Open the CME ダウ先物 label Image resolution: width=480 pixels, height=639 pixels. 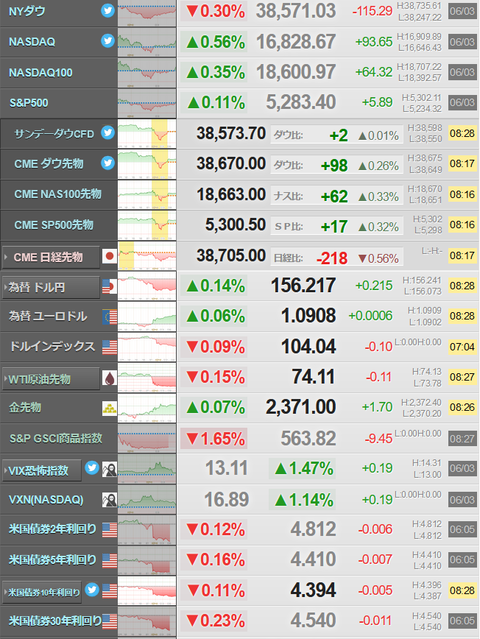(x=49, y=164)
